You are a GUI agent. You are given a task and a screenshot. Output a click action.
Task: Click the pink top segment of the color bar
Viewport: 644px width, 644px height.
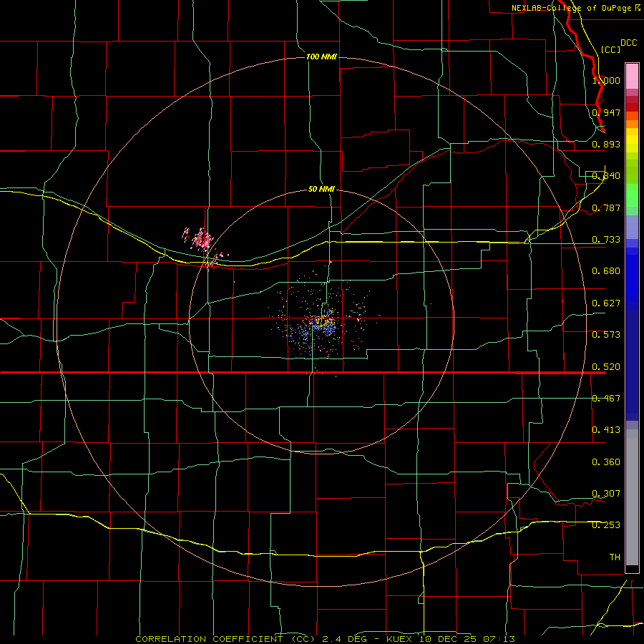(632, 77)
